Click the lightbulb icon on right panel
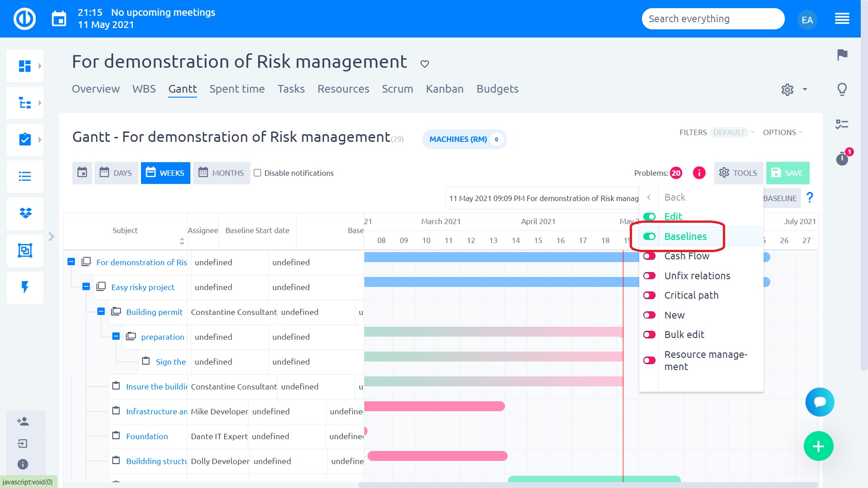This screenshot has height=488, width=868. pos(842,89)
